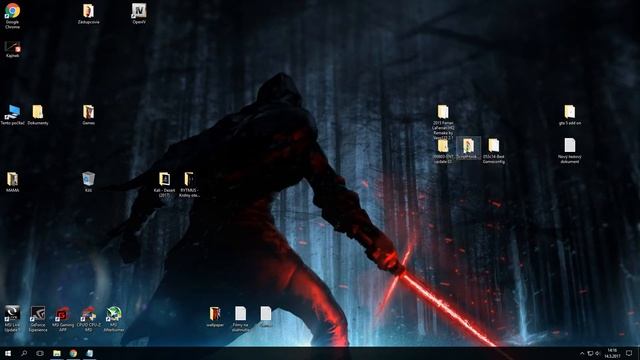Open the network icon in system tray

coord(590,353)
